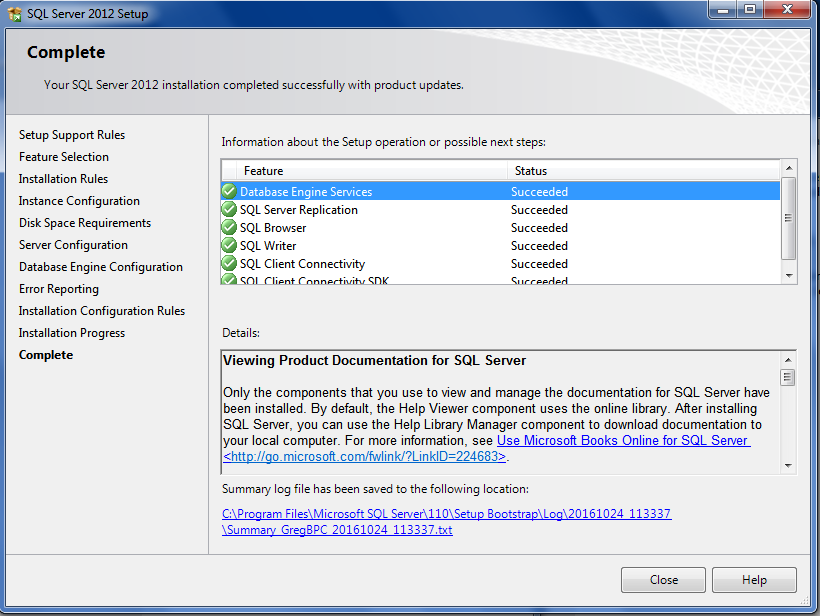Select the Database Engine Services row
This screenshot has width=820, height=616.
pyautogui.click(x=500, y=191)
